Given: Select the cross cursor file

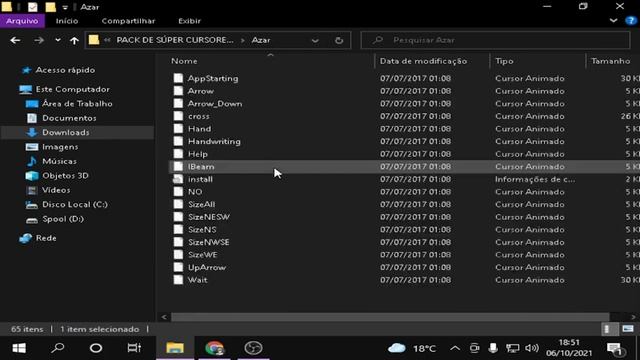Looking at the screenshot, I should point(198,116).
